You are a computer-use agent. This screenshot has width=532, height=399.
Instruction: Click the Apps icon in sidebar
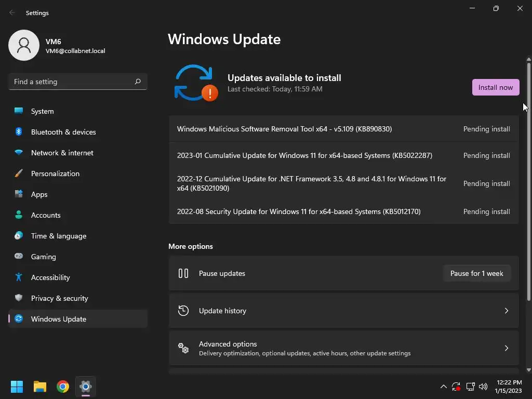click(19, 194)
